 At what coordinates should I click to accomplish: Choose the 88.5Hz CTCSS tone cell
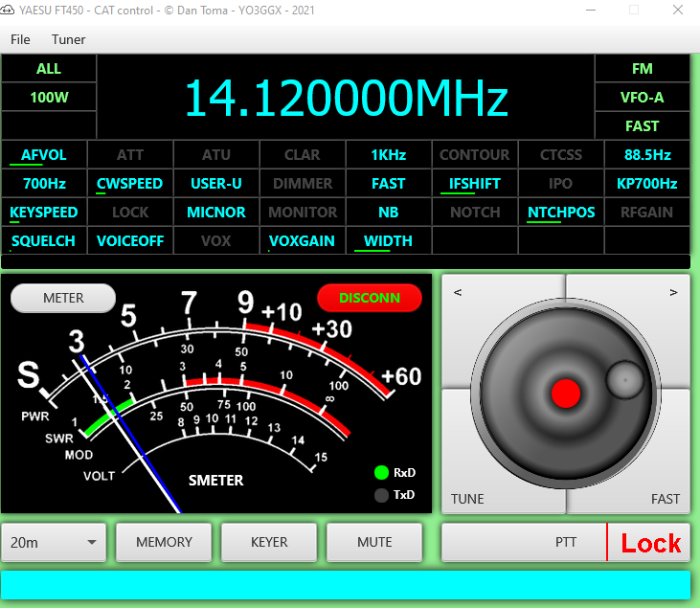click(x=647, y=155)
